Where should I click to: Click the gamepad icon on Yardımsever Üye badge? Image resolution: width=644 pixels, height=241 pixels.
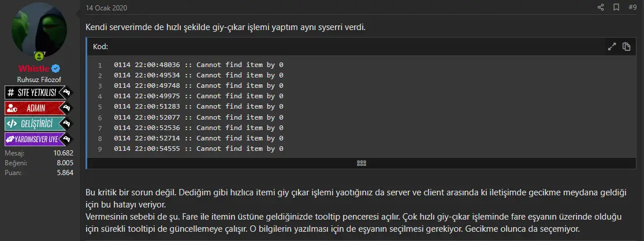pyautogui.click(x=66, y=139)
